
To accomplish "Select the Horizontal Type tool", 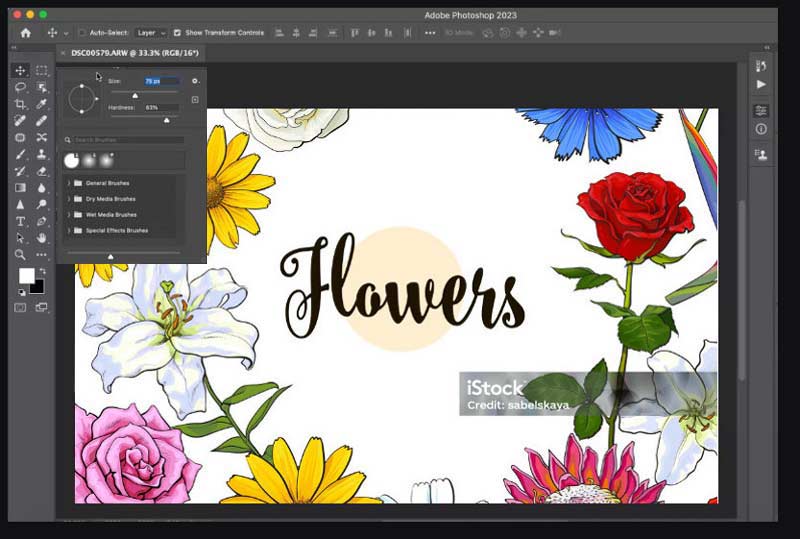I will point(20,222).
